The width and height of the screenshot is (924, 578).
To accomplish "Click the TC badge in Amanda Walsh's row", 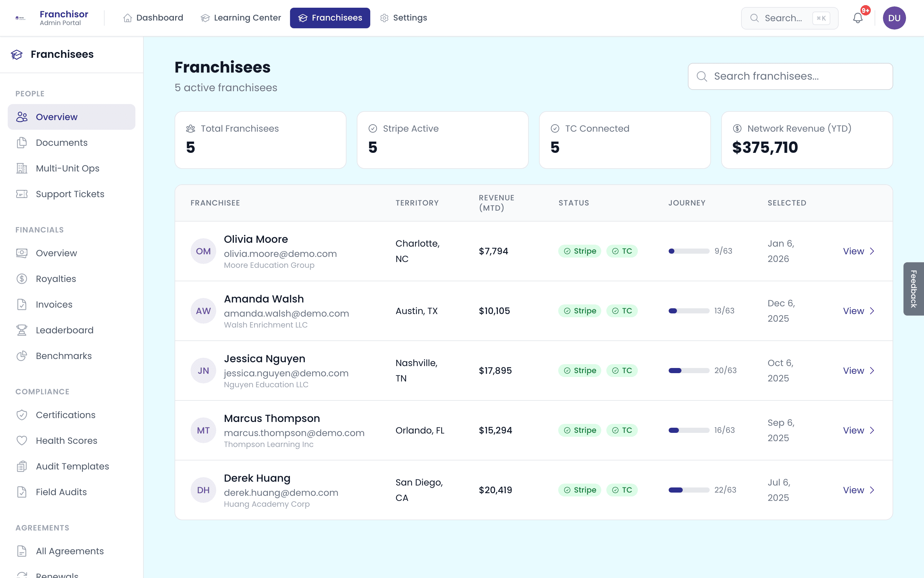I will click(x=622, y=311).
